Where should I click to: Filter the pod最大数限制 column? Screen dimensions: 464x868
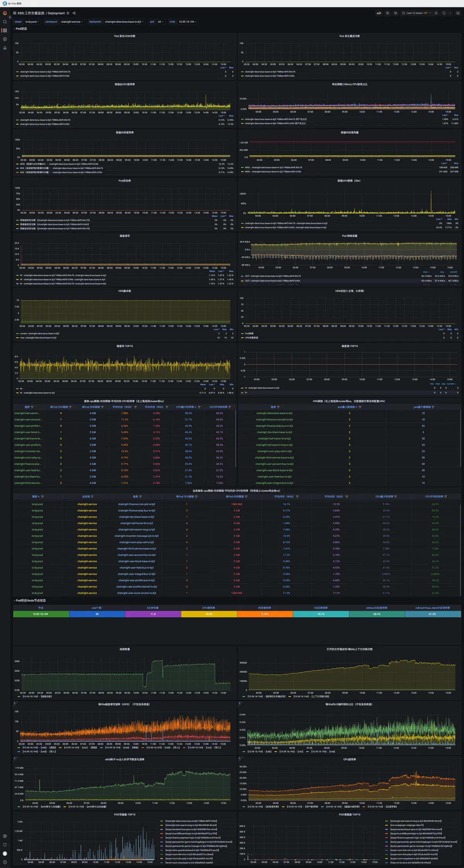(433, 407)
